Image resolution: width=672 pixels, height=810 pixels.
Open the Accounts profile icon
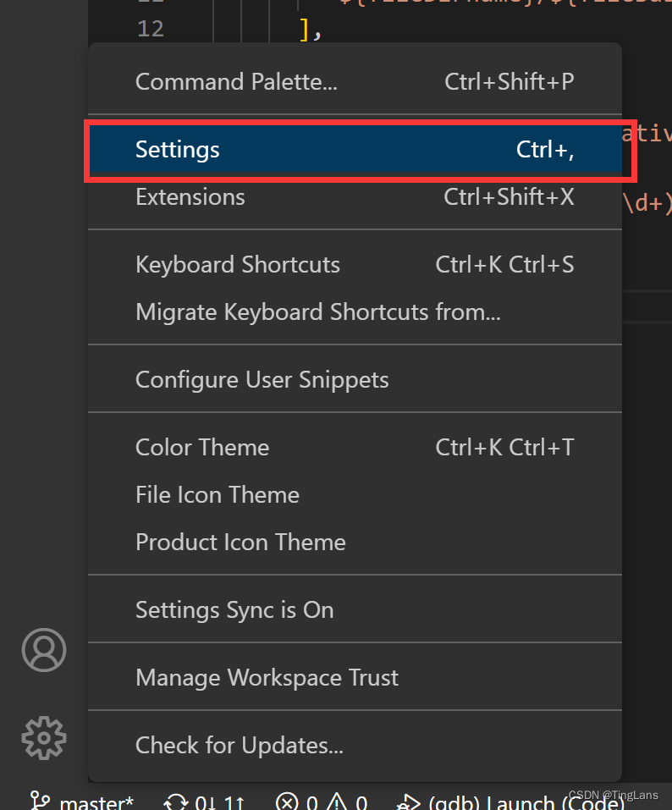44,650
